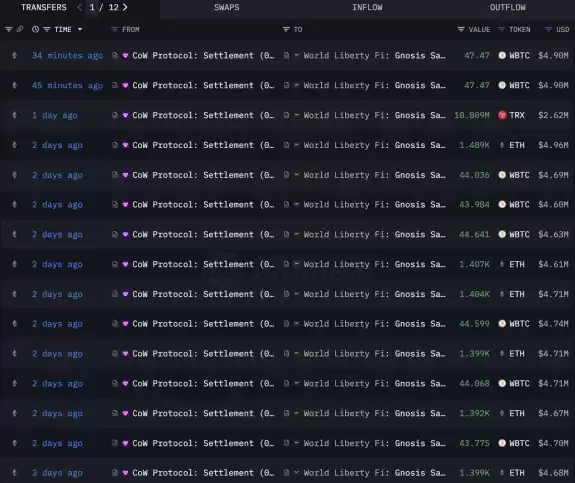Click CoW Protocol logo in $4.96M row
The height and width of the screenshot is (483, 575).
click(x=125, y=145)
